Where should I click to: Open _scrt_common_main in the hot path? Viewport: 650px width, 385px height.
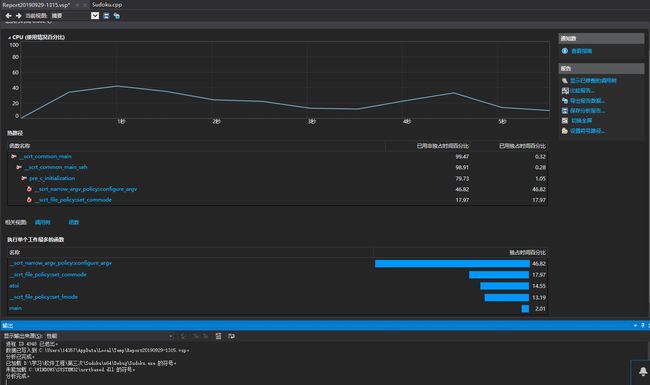pyautogui.click(x=46, y=157)
